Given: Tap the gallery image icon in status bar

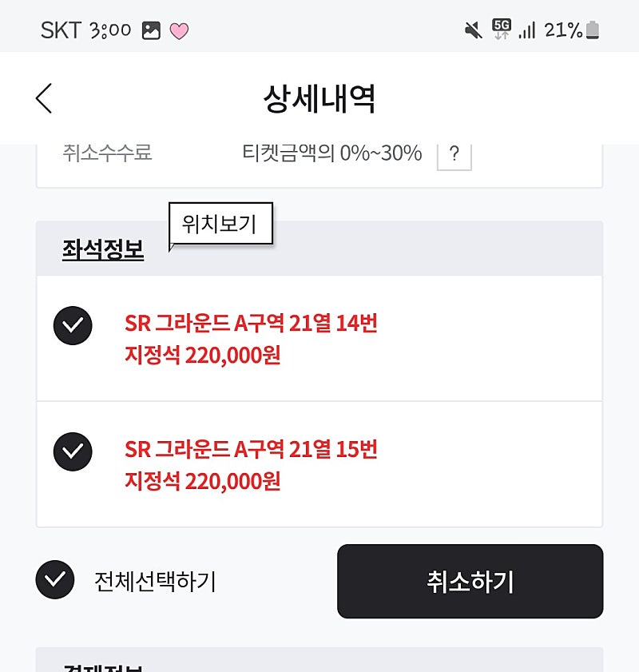Looking at the screenshot, I should (x=151, y=31).
